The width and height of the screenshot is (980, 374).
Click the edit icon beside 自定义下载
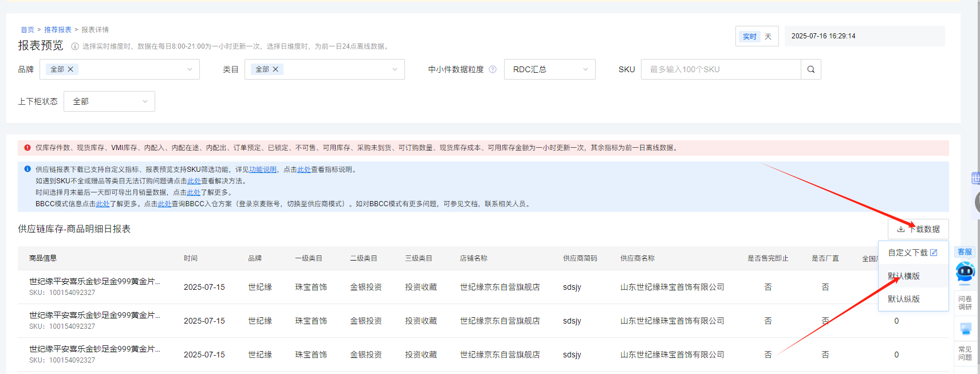tap(934, 253)
